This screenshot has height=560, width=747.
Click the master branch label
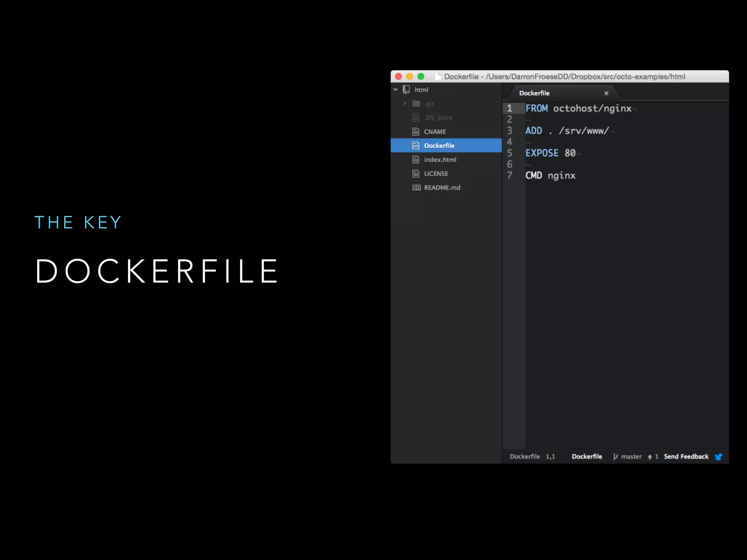tap(631, 456)
